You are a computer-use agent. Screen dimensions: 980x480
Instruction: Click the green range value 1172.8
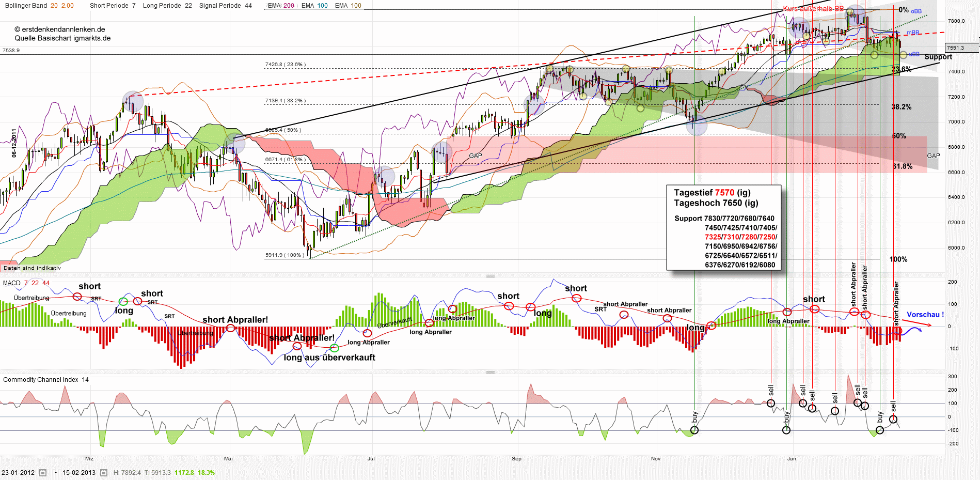[x=184, y=473]
